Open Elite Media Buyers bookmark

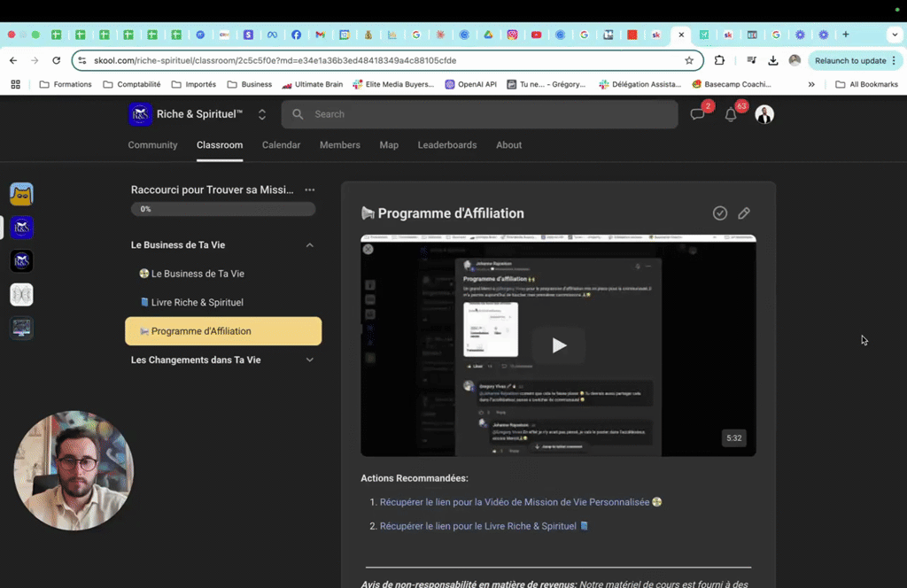(393, 84)
